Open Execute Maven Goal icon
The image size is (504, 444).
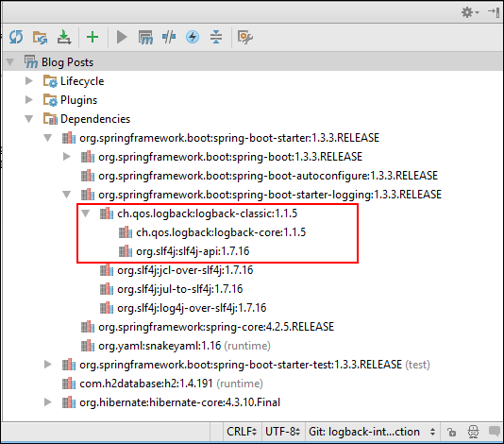click(x=145, y=37)
